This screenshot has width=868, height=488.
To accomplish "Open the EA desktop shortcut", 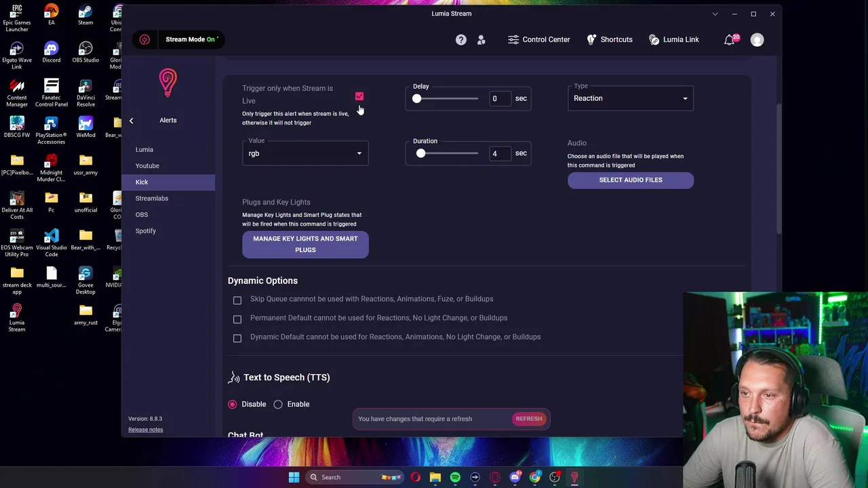I will click(52, 15).
